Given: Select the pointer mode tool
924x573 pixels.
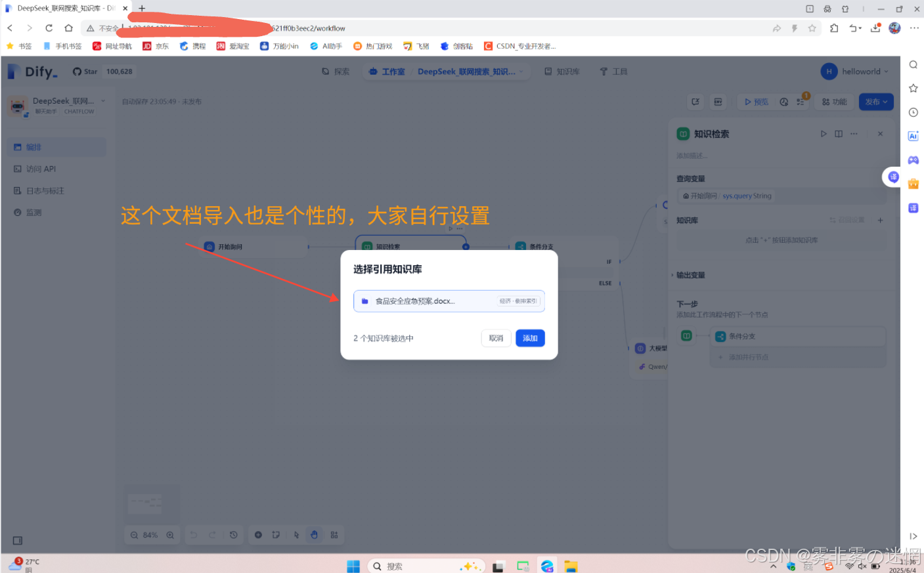Looking at the screenshot, I should 296,535.
